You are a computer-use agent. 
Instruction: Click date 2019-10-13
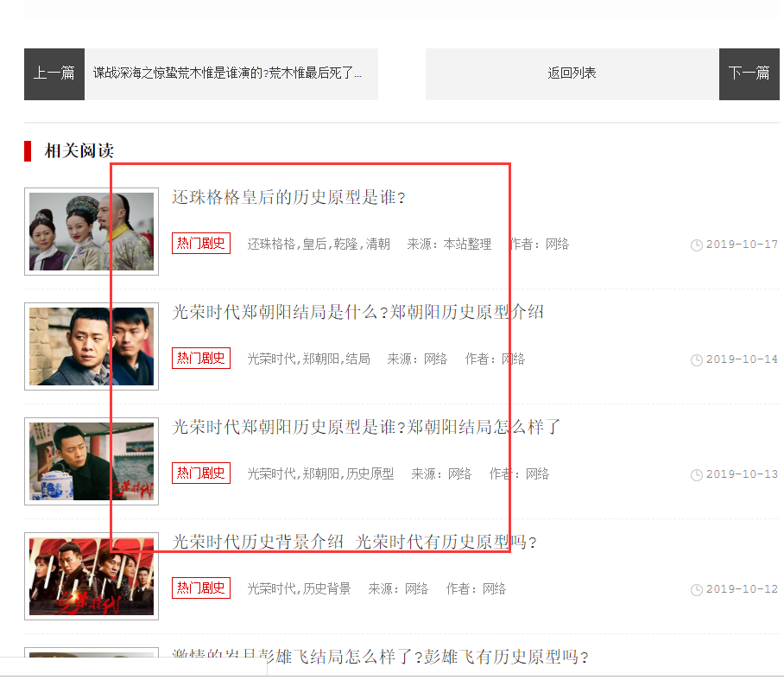pos(742,474)
